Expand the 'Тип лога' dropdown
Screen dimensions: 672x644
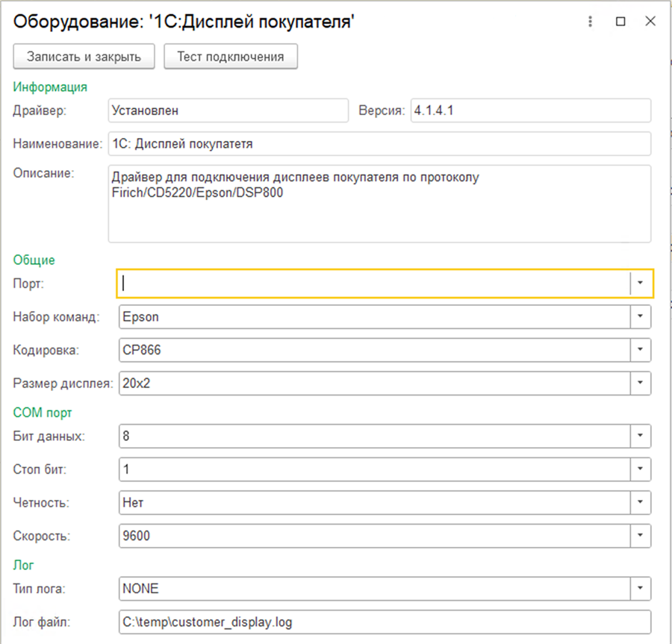pos(641,588)
